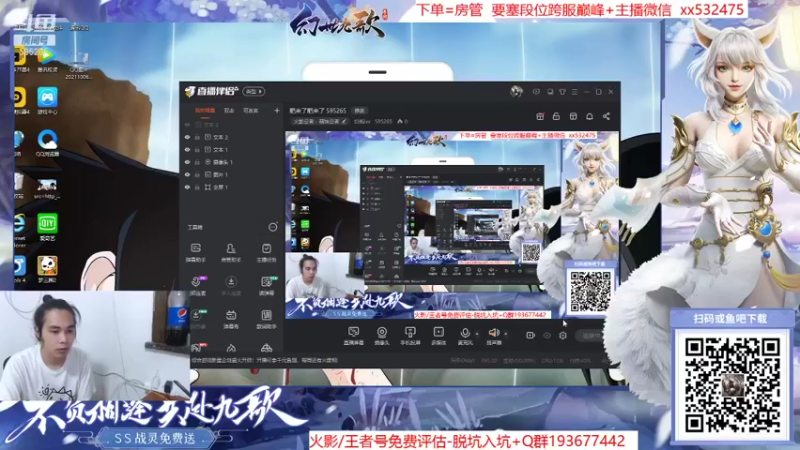This screenshot has width=800, height=450.
Task: Toggle lock on 文本 2 source
Action: point(197,137)
